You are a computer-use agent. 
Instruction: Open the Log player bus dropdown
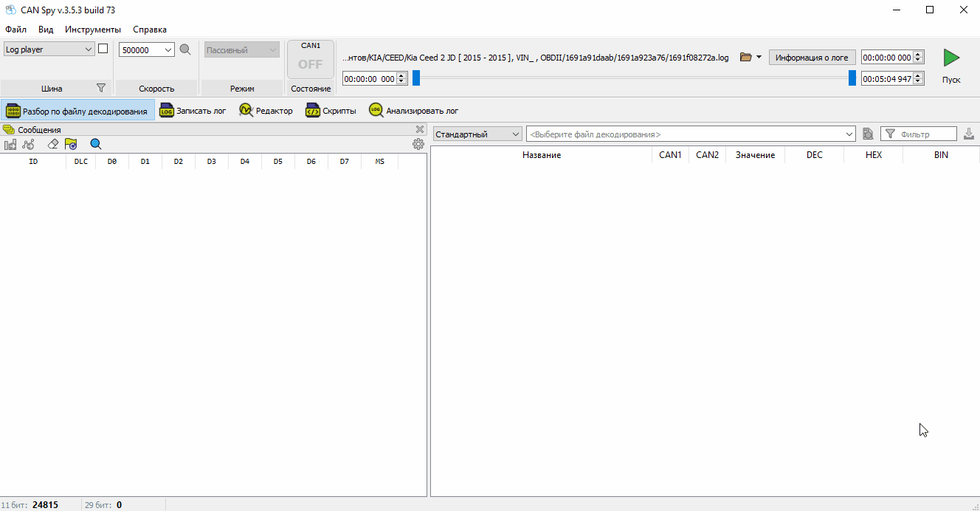click(x=89, y=48)
